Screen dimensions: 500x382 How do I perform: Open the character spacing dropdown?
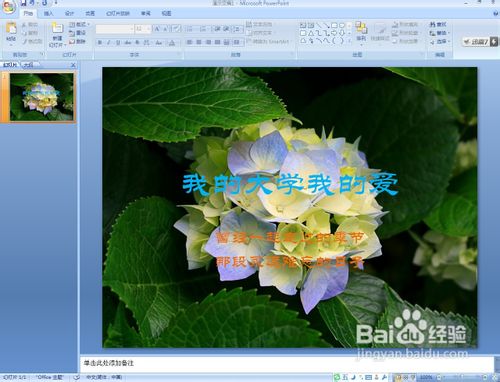coord(147,43)
